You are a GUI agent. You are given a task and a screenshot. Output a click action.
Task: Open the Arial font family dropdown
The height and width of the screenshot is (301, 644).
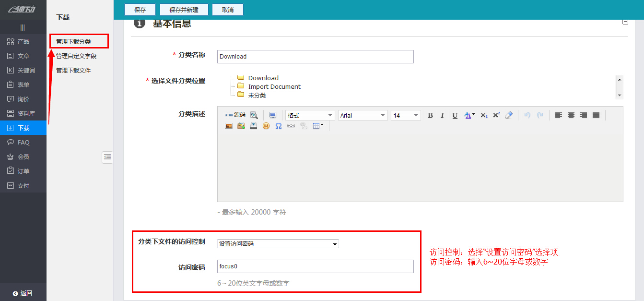[363, 115]
